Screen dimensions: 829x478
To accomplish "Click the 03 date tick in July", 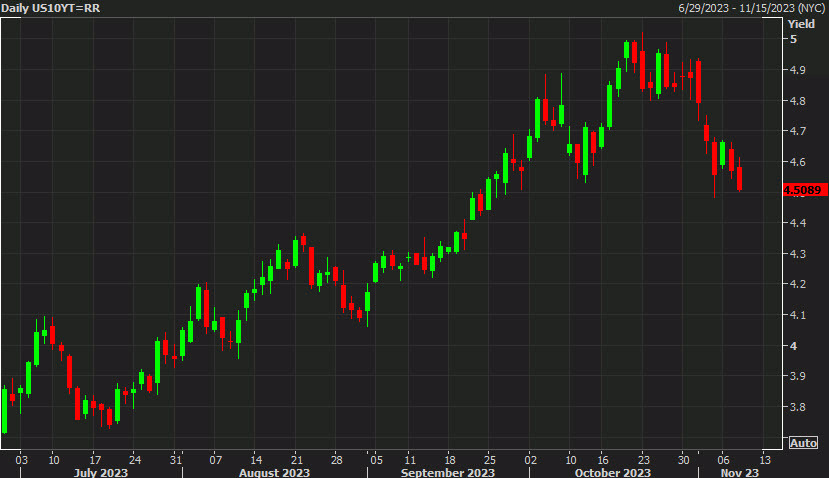I will (x=22, y=459).
